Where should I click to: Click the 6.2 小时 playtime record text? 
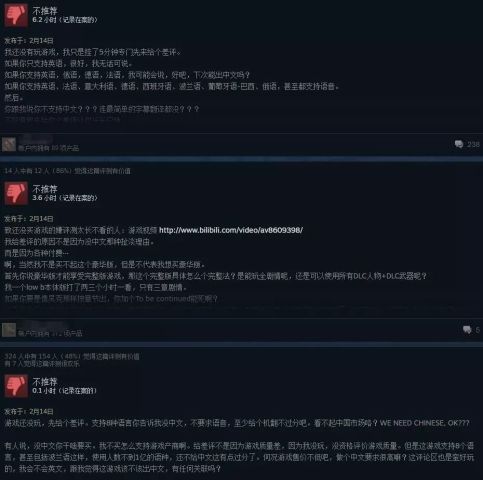tap(65, 20)
